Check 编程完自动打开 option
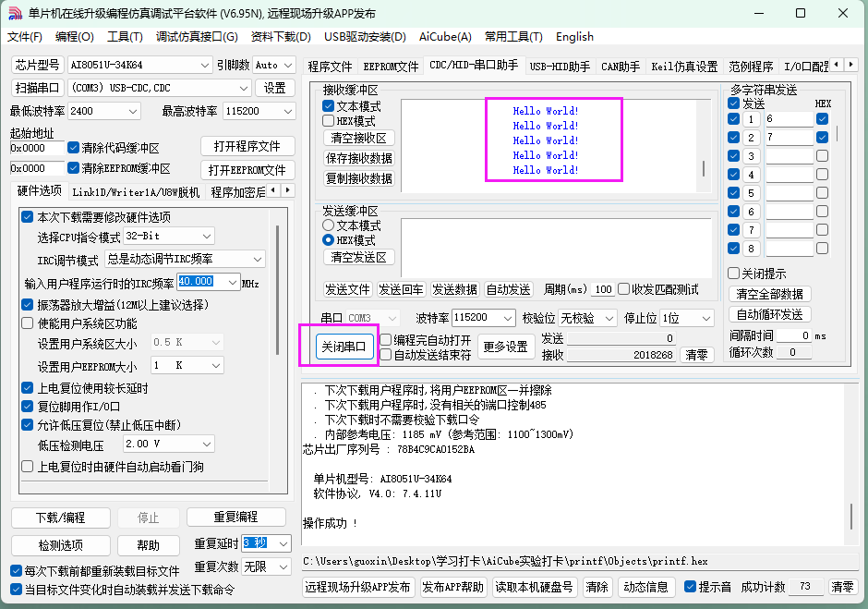Viewport: 868px width, 609px height. pos(386,340)
